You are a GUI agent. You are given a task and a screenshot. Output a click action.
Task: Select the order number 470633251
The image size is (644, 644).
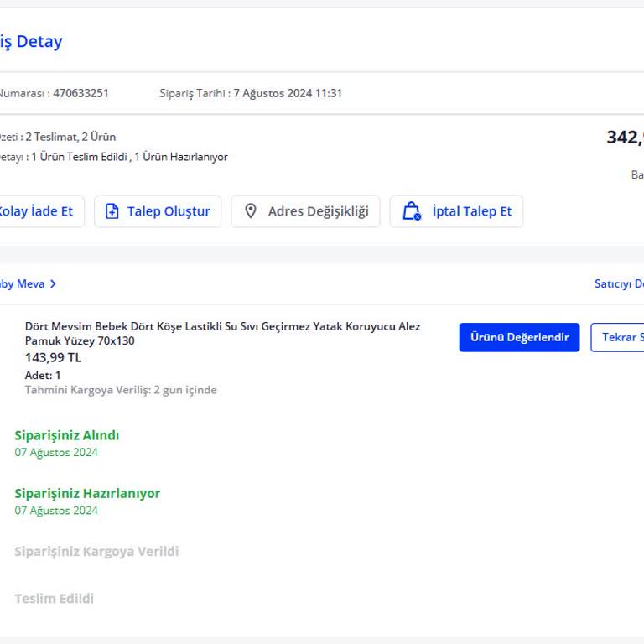pos(80,93)
